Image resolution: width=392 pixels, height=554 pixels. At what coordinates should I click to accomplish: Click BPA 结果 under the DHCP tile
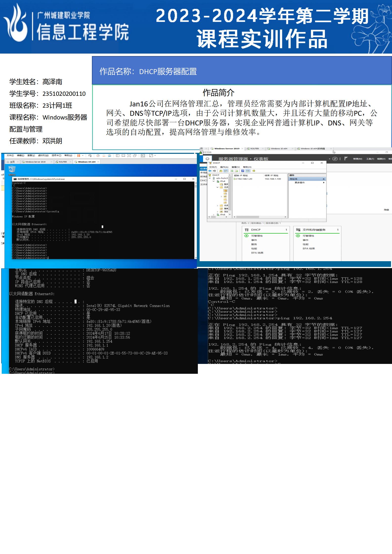(257, 253)
